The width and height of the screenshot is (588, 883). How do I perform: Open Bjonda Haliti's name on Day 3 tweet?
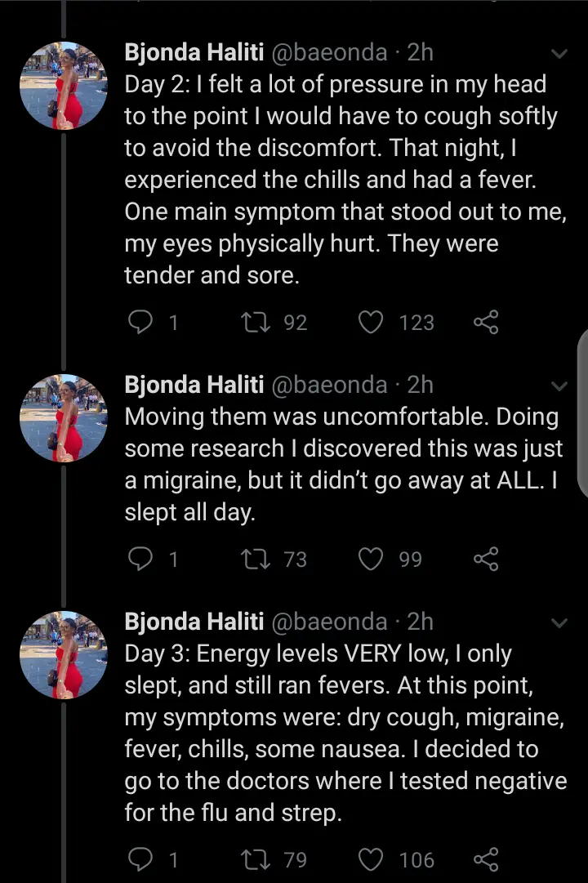pyautogui.click(x=194, y=622)
